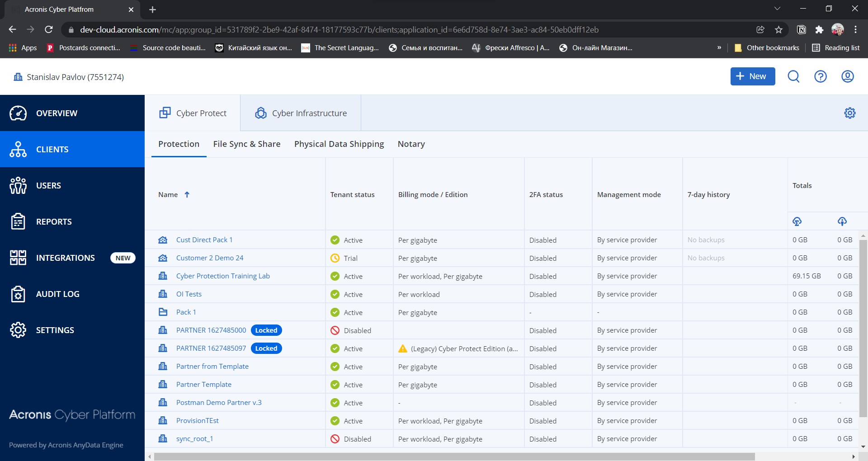Viewport: 868px width, 461px height.
Task: Click the Totals backup storage cloud icon
Action: [x=797, y=221]
